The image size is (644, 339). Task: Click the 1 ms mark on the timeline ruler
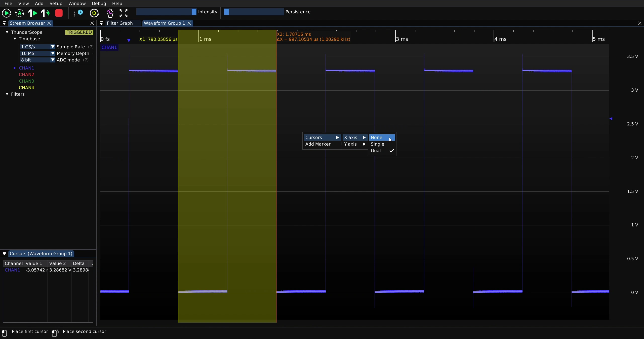(x=205, y=39)
